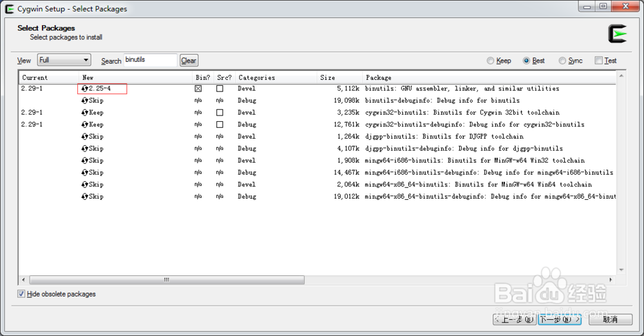Go back with the 上一步 button
644x336 pixels.
click(x=515, y=319)
